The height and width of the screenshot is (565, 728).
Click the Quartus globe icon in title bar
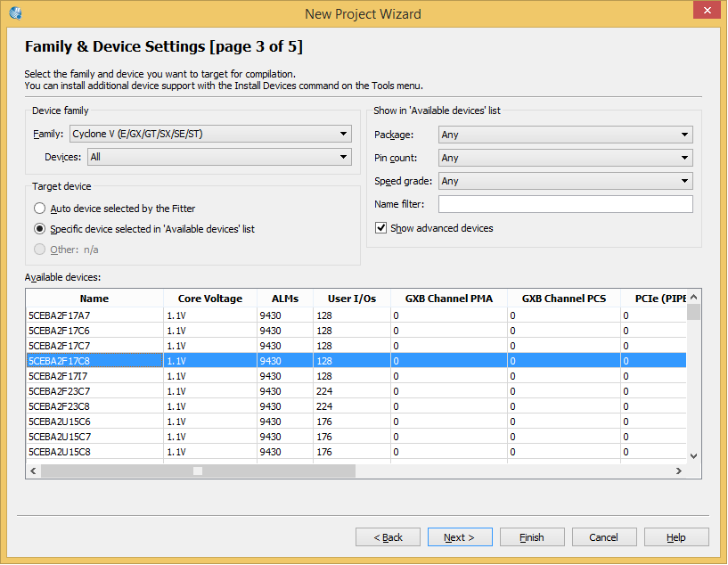(15, 13)
